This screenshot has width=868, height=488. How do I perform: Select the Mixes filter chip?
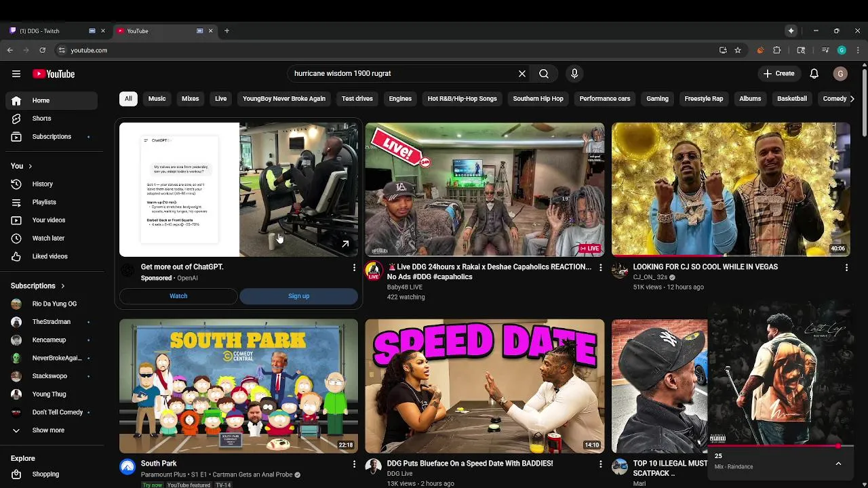click(x=191, y=99)
